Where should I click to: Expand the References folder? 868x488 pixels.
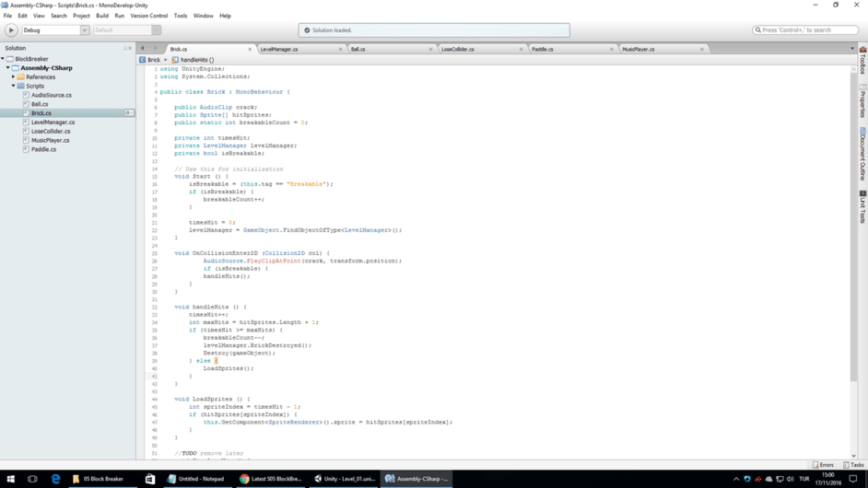pos(14,77)
